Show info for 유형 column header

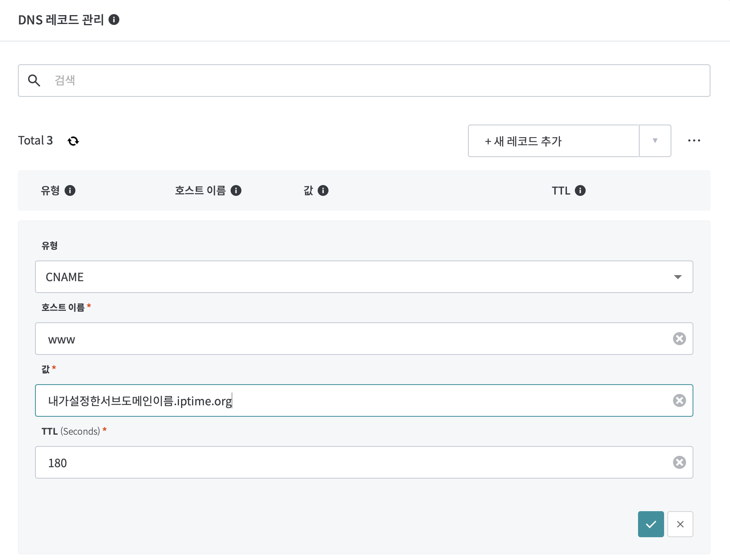(x=70, y=190)
